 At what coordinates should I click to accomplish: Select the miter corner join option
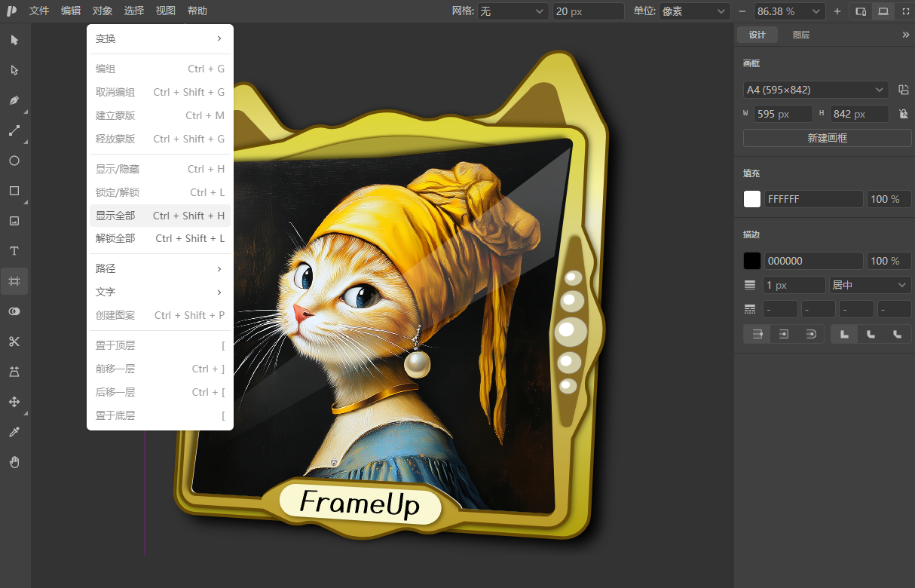845,334
